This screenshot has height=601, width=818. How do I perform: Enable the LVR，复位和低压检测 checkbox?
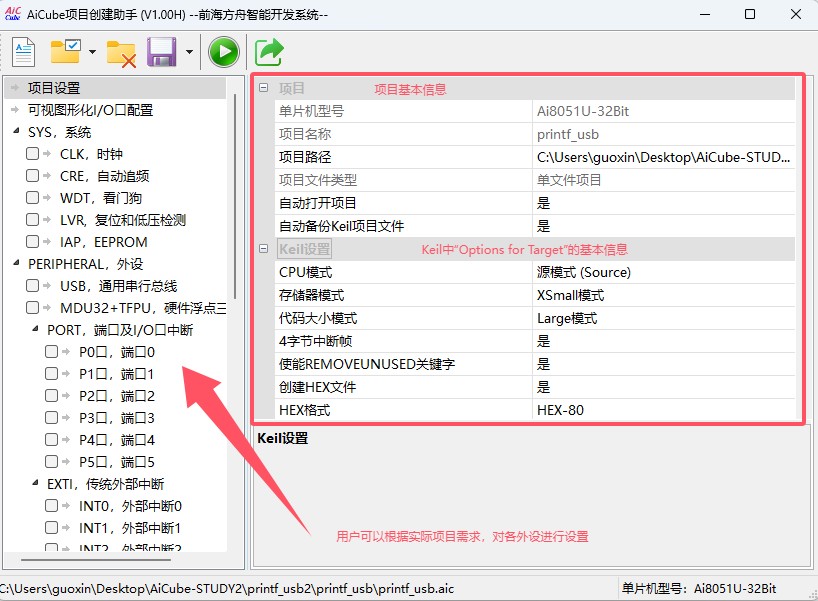[x=33, y=219]
